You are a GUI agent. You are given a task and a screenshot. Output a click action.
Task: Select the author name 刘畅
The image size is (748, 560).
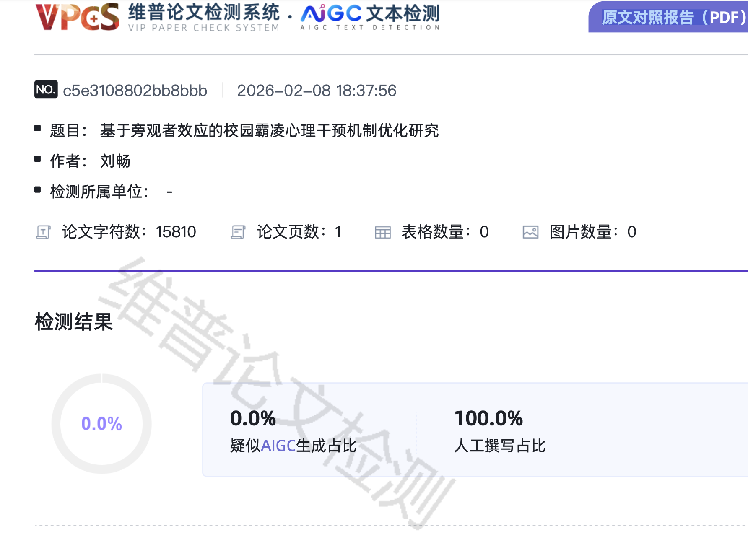[x=115, y=161]
